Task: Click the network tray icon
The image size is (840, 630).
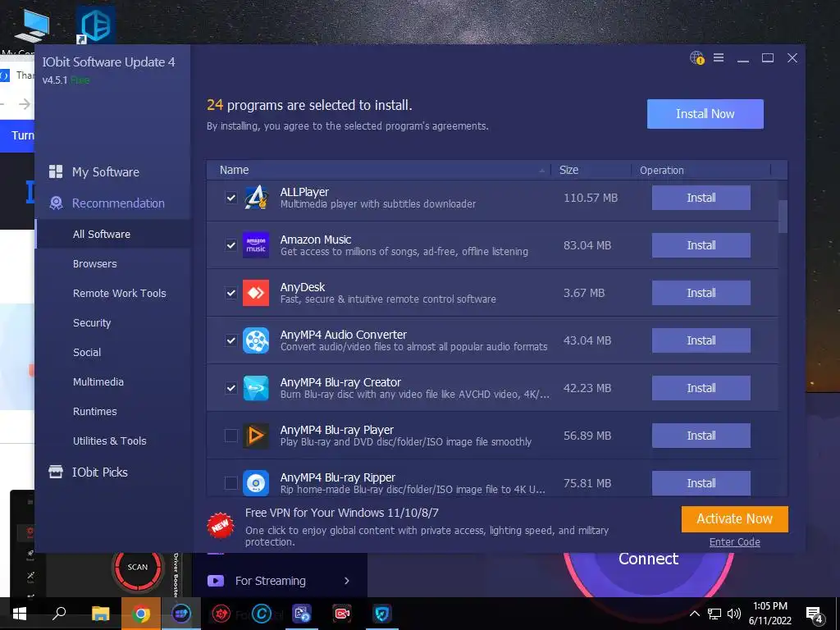Action: (x=714, y=614)
